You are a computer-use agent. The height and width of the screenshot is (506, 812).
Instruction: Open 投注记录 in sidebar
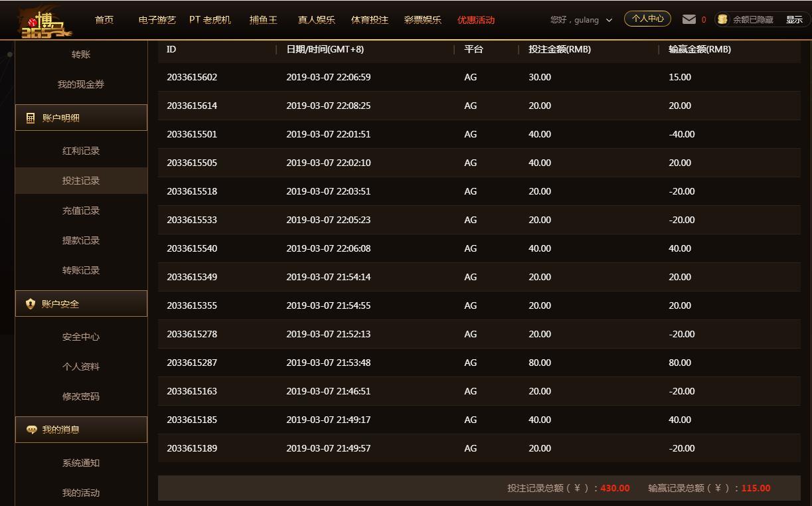(x=81, y=181)
